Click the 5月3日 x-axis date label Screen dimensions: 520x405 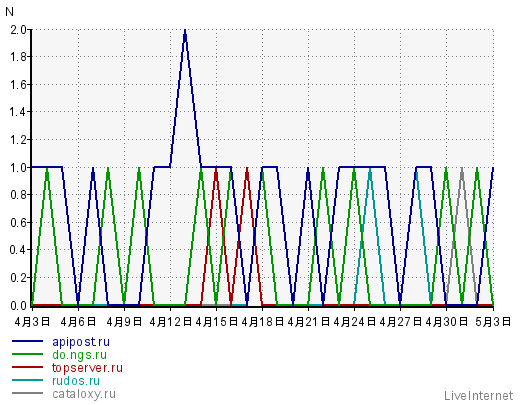click(493, 322)
